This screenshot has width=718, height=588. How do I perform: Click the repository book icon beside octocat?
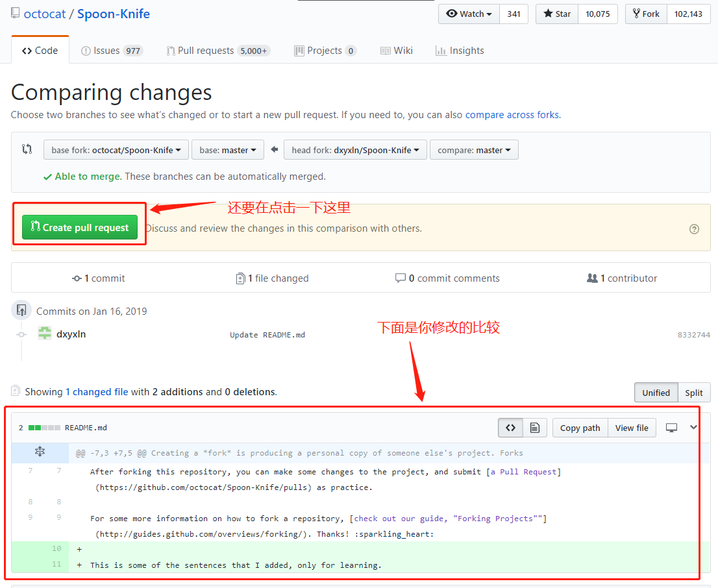[14, 12]
